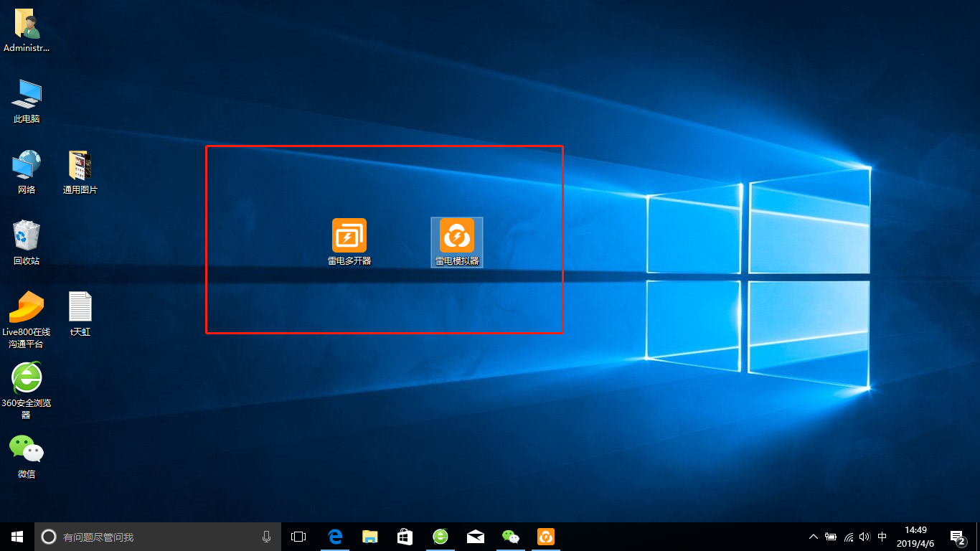Launch Microsoft Edge from the taskbar
Screen dimensions: 980x551
click(334, 537)
